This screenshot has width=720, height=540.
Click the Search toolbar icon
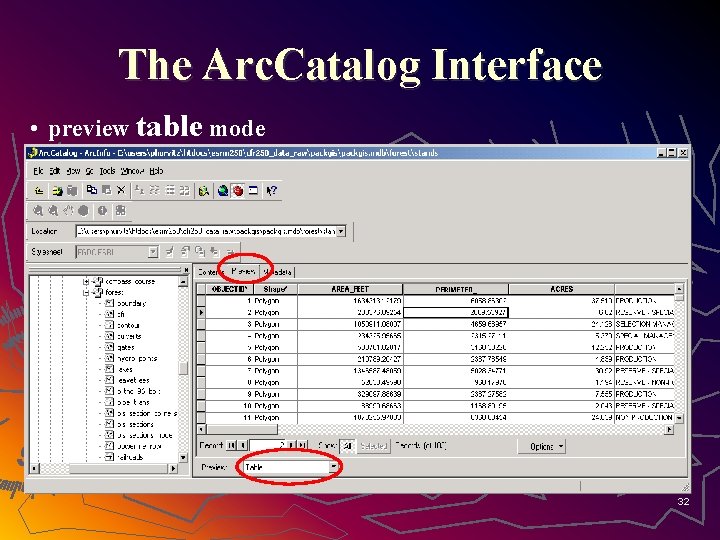tap(203, 191)
